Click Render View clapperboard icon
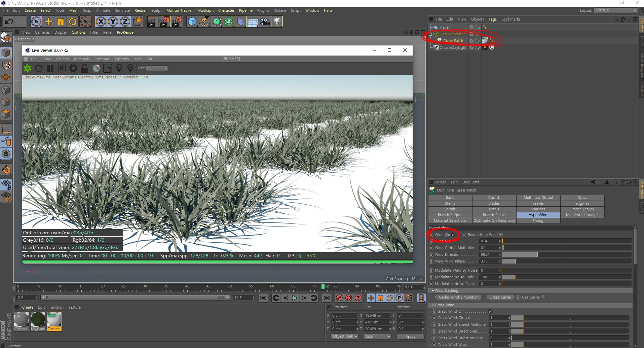Image resolution: width=644 pixels, height=348 pixels. click(x=152, y=22)
